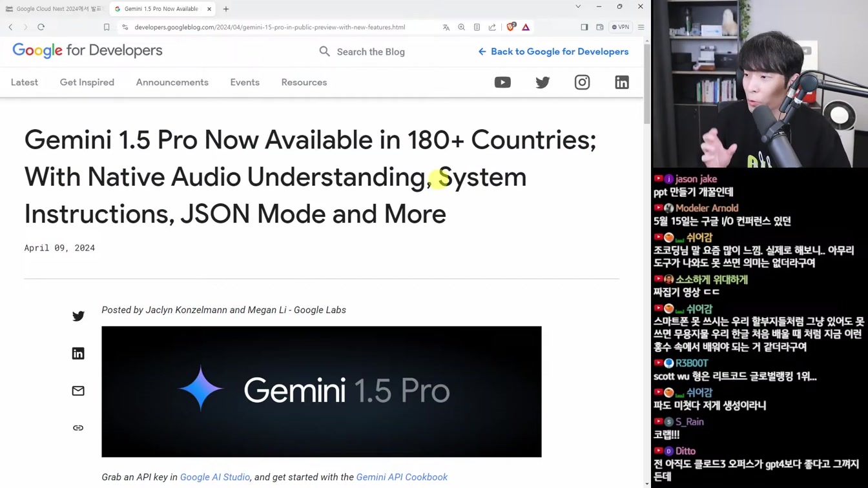
Task: Click the page vertical scrollbar thumb
Action: tap(647, 85)
